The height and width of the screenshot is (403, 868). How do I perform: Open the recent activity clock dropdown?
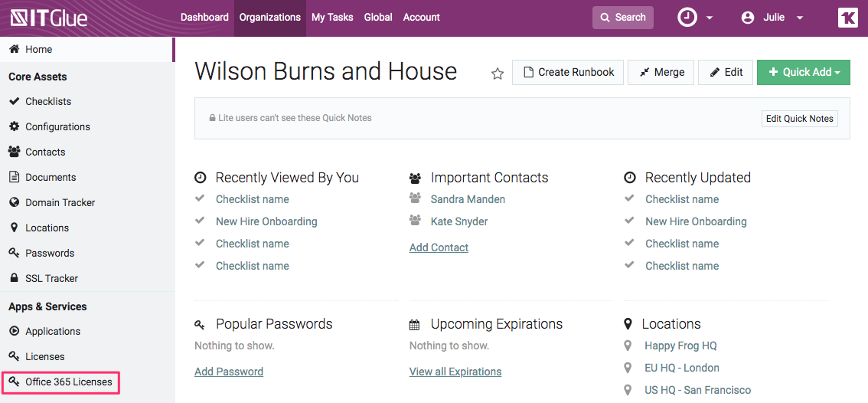click(695, 18)
